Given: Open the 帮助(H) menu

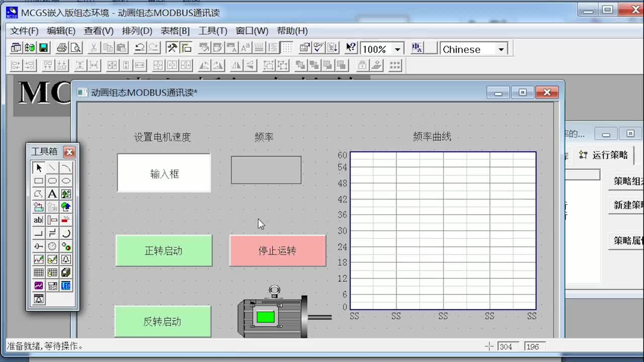Looking at the screenshot, I should (x=292, y=31).
